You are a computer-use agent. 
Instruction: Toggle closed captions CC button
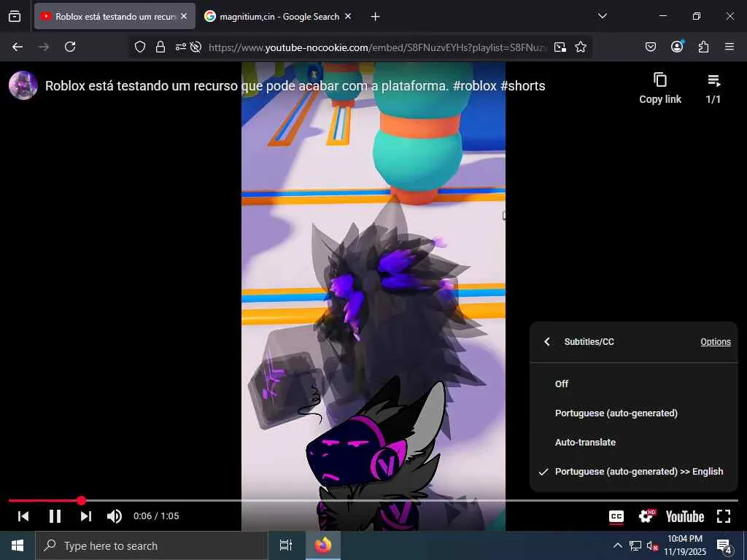pos(616,517)
